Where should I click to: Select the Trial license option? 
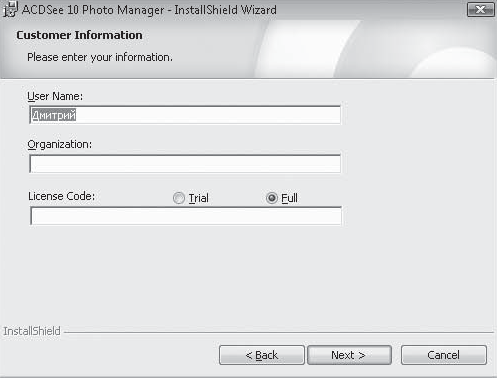click(x=179, y=198)
